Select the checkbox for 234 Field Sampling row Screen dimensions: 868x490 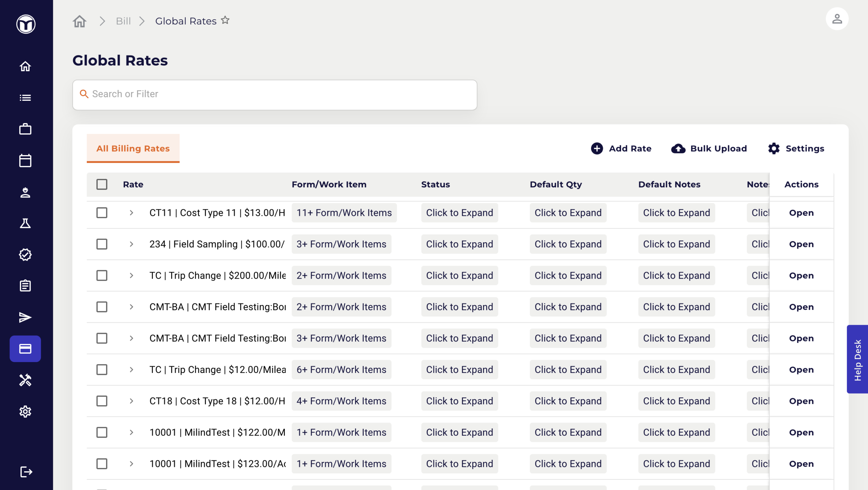pyautogui.click(x=102, y=244)
